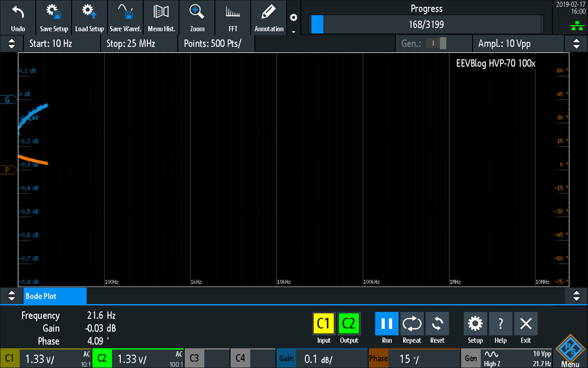Toggle the C2 Output channel button
Viewport: 588px width, 368px height.
[349, 324]
